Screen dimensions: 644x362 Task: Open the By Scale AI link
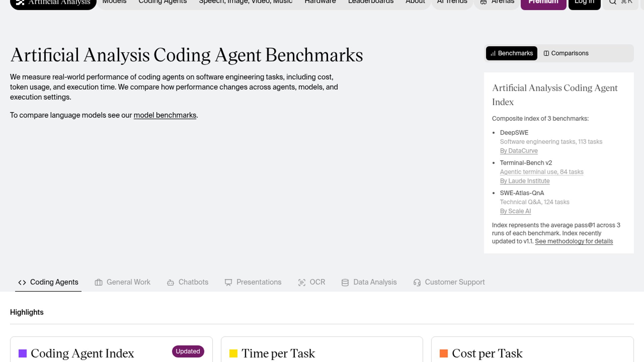tap(515, 211)
